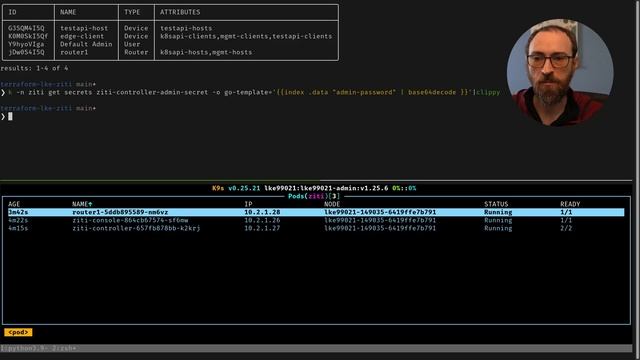Click the kubectl get secrets command line

(x=251, y=92)
